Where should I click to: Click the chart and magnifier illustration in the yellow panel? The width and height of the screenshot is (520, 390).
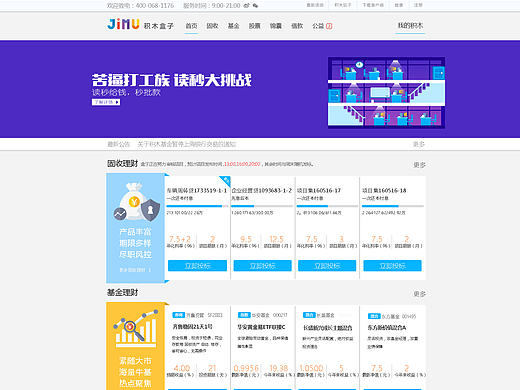click(136, 328)
